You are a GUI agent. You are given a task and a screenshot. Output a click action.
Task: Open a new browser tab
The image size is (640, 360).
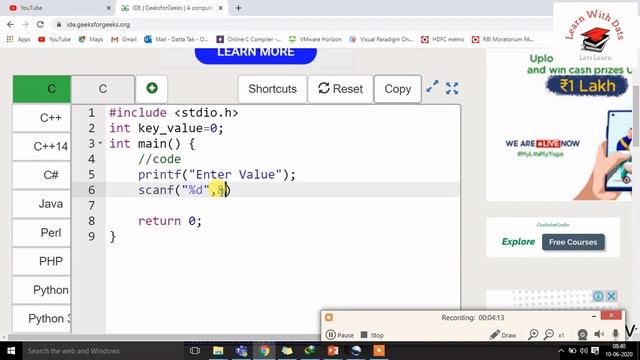point(238,8)
